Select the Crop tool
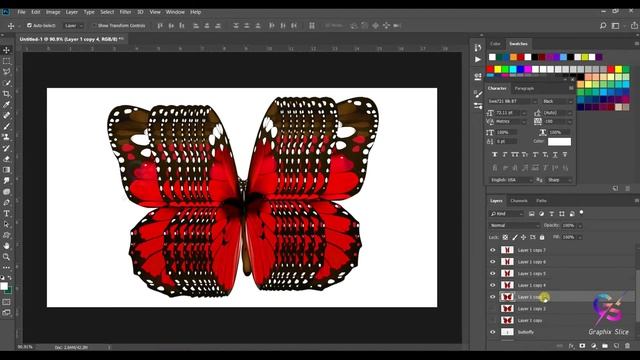The height and width of the screenshot is (360, 640). click(x=7, y=94)
